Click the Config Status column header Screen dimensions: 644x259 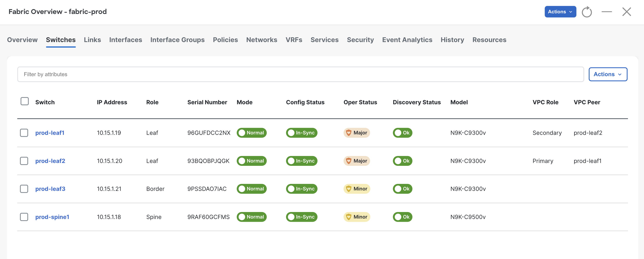point(305,102)
